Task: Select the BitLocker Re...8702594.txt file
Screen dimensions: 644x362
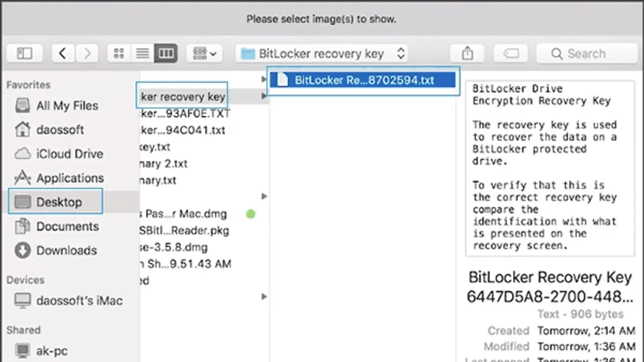Action: [x=363, y=80]
